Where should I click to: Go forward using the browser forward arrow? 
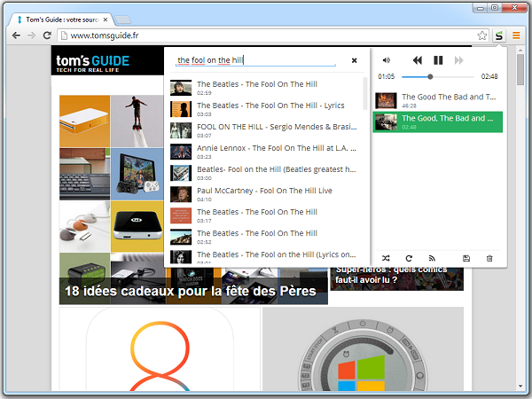coord(32,35)
